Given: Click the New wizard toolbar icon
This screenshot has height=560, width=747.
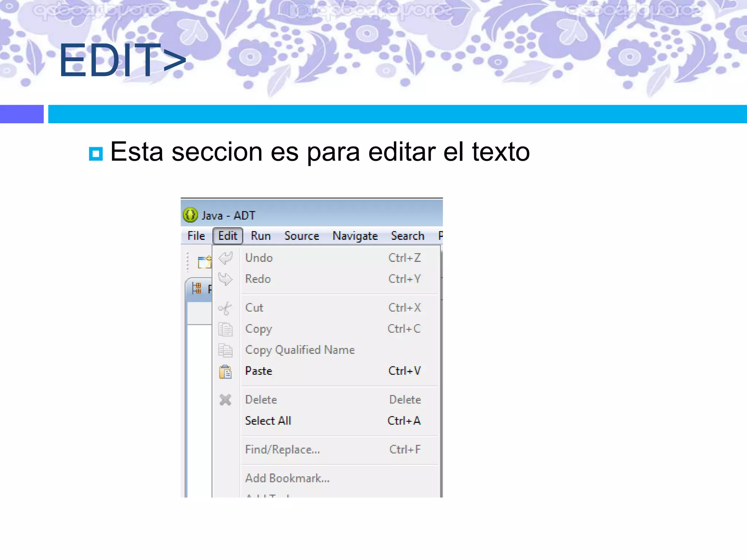Looking at the screenshot, I should 205,262.
